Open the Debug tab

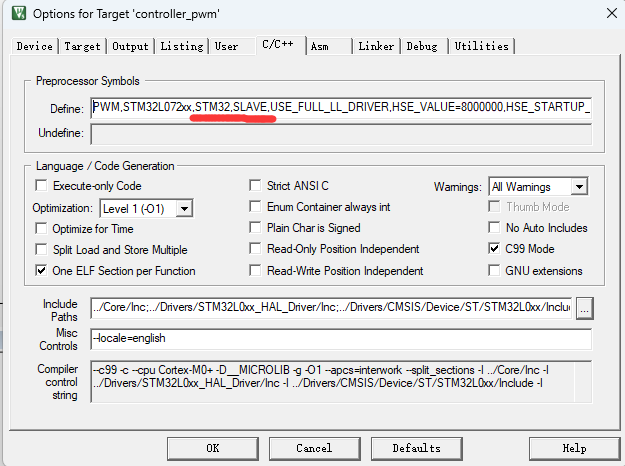422,46
